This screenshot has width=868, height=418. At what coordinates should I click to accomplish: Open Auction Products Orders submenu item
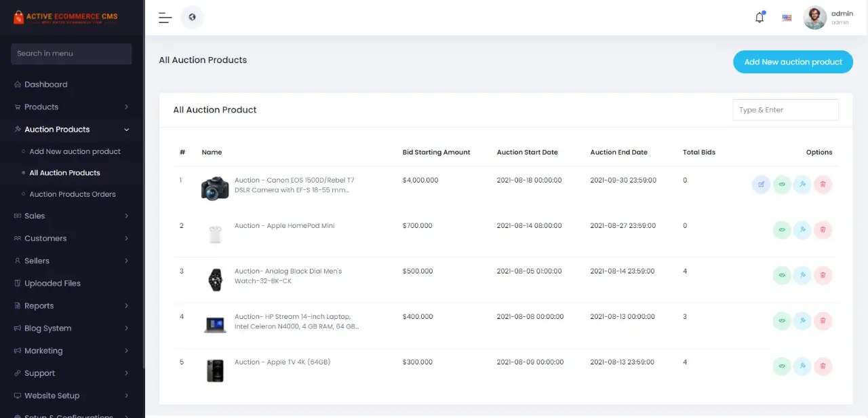point(73,194)
